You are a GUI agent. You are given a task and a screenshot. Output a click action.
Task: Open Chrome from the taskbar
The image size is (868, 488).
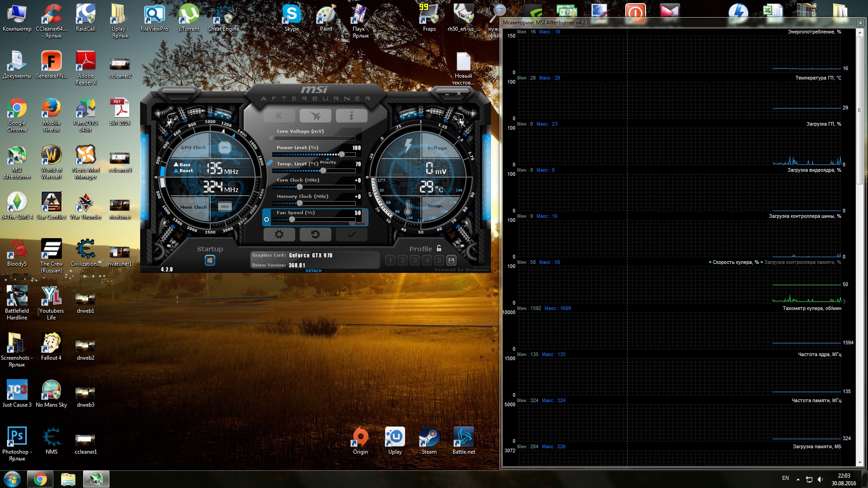coord(40,479)
